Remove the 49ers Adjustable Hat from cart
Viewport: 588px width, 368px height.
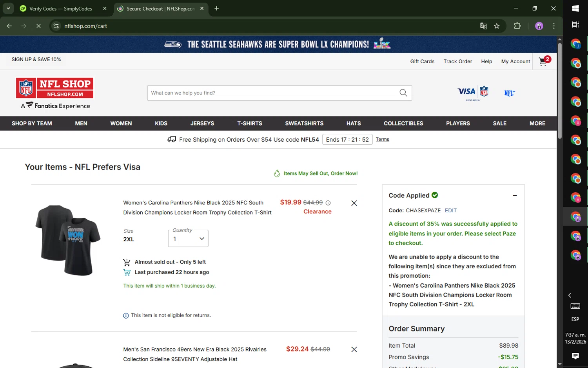pyautogui.click(x=354, y=350)
